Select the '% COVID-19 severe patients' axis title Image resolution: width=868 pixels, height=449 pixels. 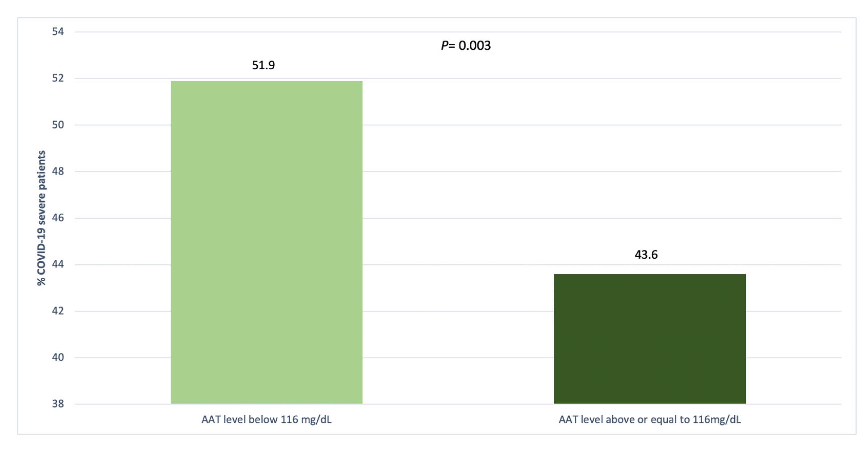pos(41,218)
